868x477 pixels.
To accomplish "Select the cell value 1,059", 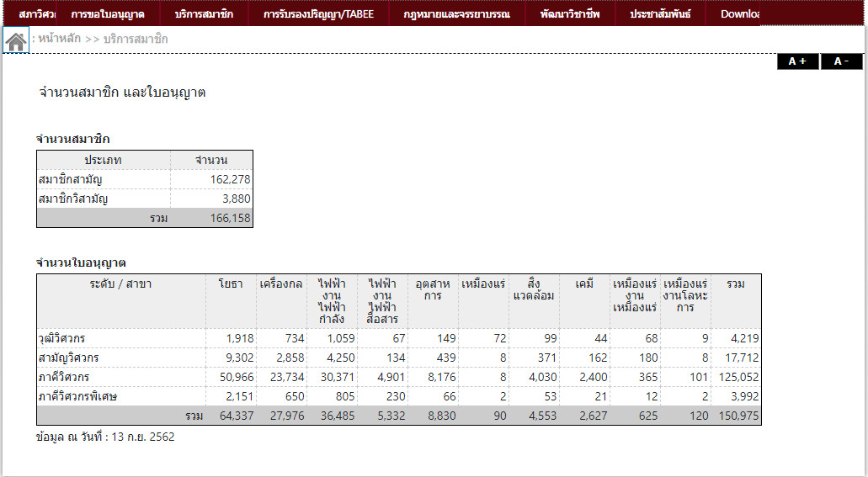I will 341,339.
